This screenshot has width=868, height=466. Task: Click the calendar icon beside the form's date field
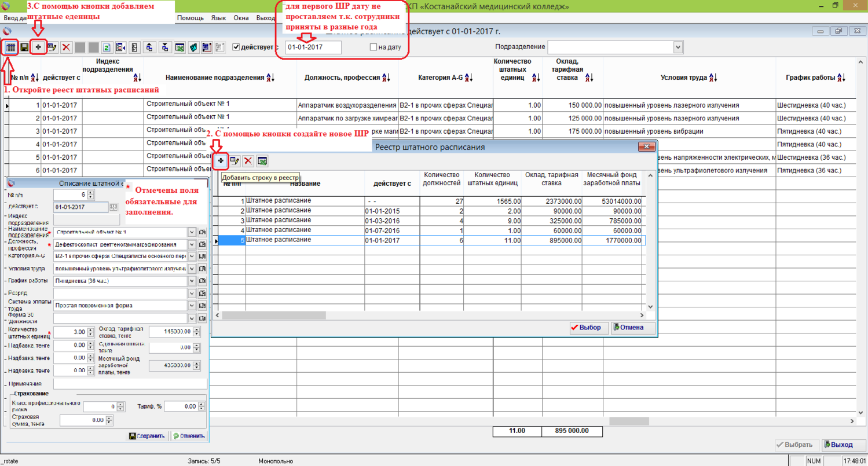tap(113, 207)
